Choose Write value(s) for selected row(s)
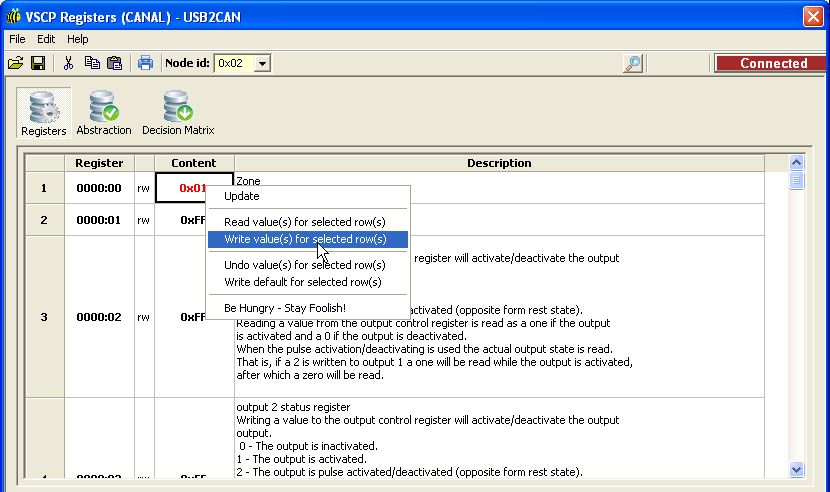The width and height of the screenshot is (830, 492). pyautogui.click(x=305, y=239)
